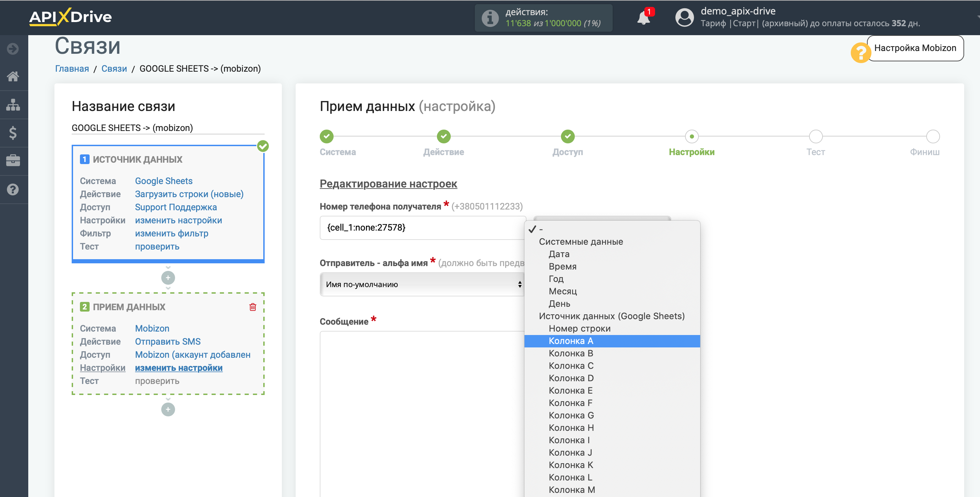This screenshot has width=980, height=497.
Task: Select Номер строки from the dropdown
Action: coord(612,328)
